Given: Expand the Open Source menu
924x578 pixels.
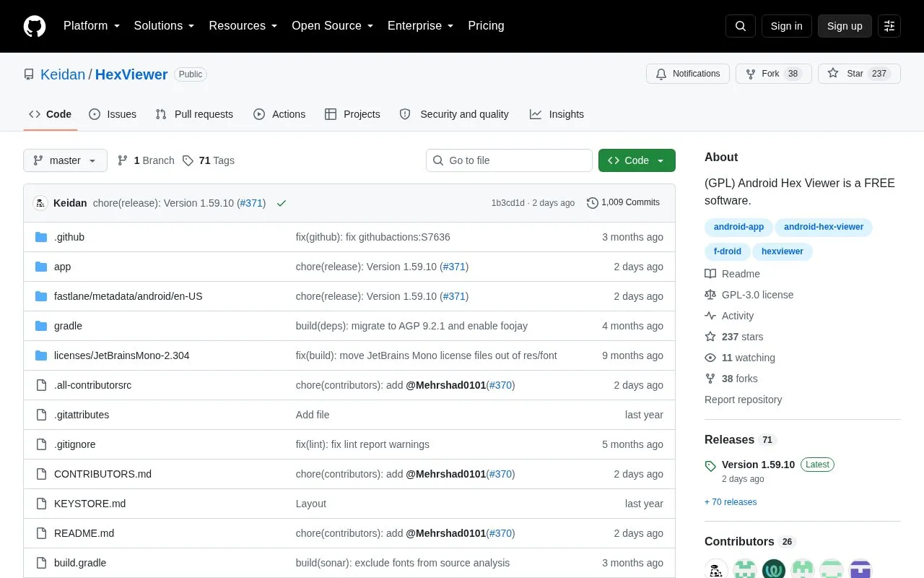Looking at the screenshot, I should (x=333, y=26).
